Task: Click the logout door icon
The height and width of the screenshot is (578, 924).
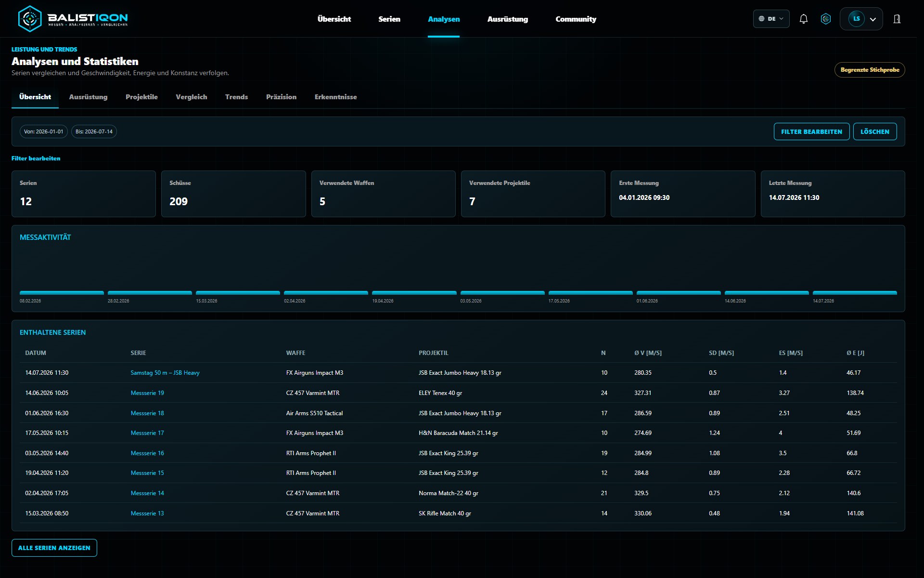Action: 897,19
